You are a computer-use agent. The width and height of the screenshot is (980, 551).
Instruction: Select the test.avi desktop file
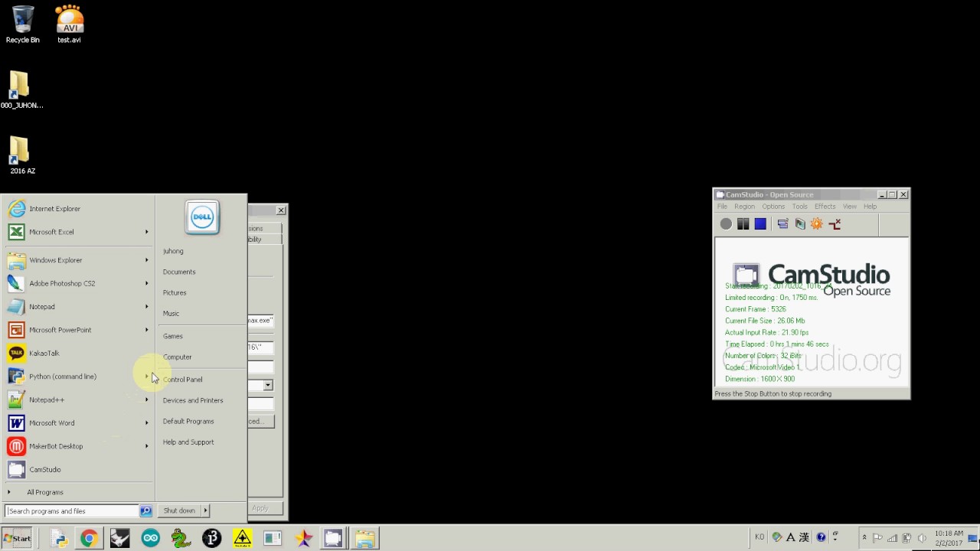[x=69, y=24]
